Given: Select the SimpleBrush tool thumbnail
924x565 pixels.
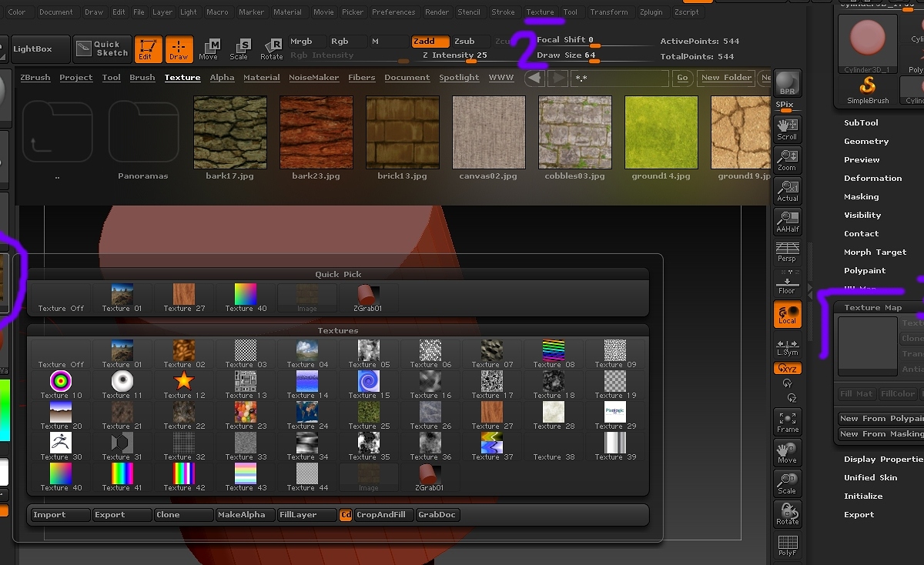Looking at the screenshot, I should point(868,89).
